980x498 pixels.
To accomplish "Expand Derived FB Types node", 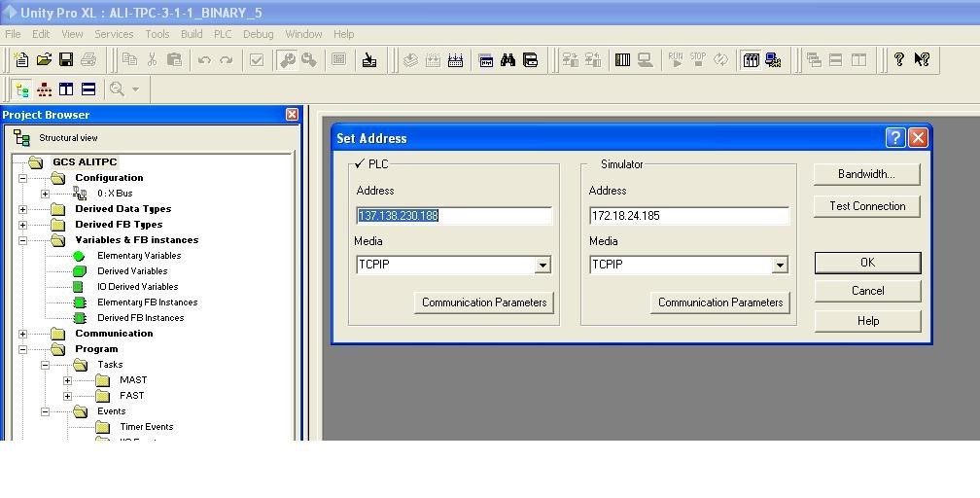I will pos(22,226).
